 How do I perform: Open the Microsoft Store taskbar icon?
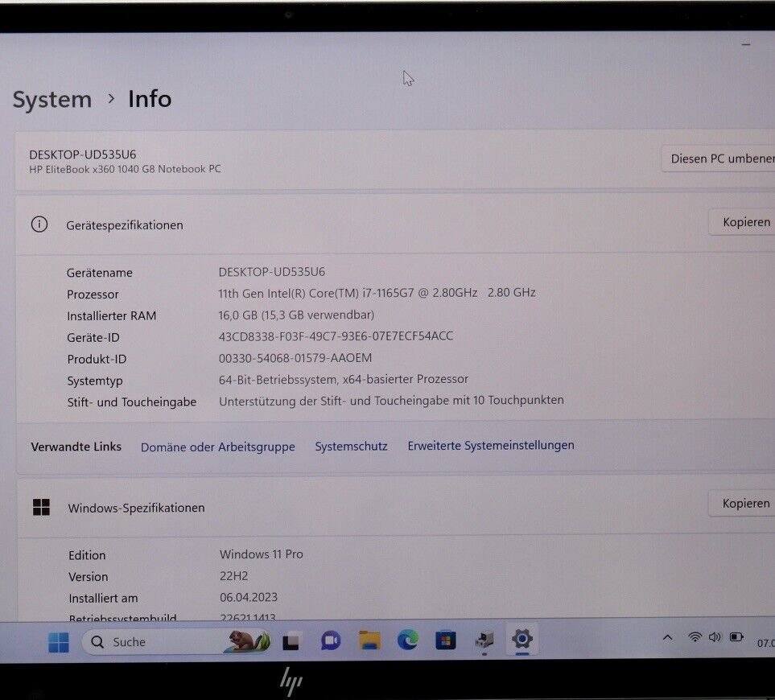(445, 640)
